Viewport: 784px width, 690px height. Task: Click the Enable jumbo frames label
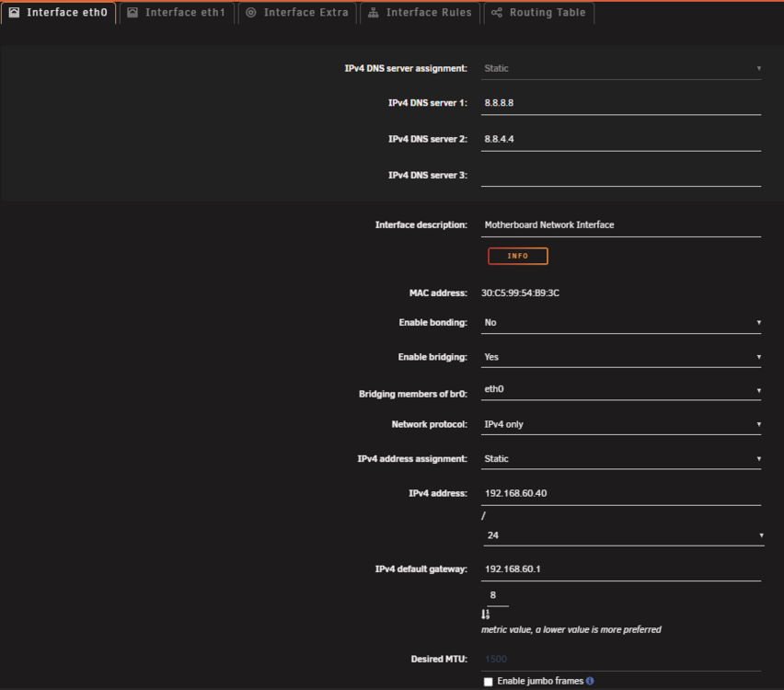tap(540, 681)
